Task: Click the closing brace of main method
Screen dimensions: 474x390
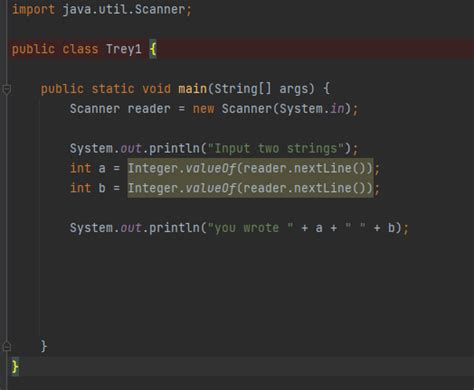Action: (x=44, y=346)
